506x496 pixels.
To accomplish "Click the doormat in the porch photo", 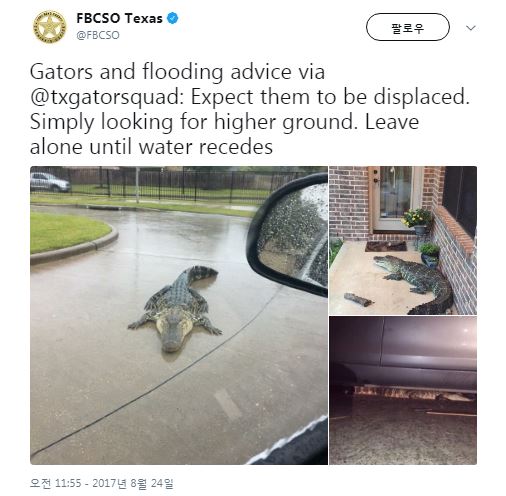I will click(386, 246).
